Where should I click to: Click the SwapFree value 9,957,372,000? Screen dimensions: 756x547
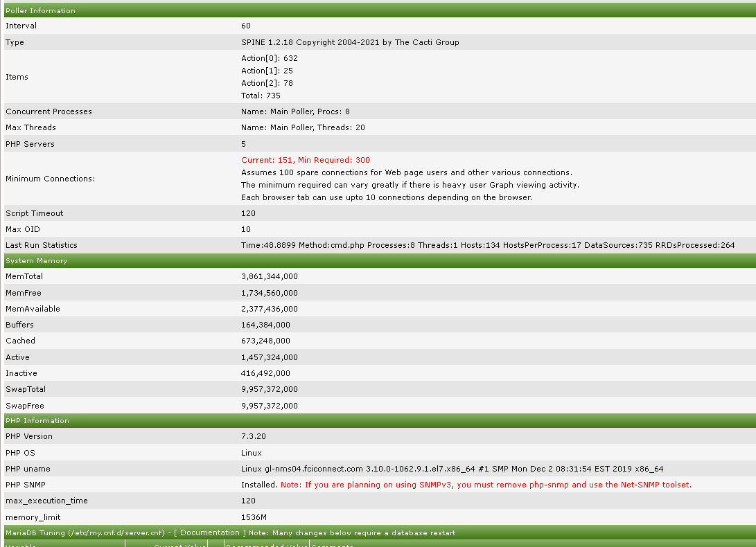pos(270,406)
